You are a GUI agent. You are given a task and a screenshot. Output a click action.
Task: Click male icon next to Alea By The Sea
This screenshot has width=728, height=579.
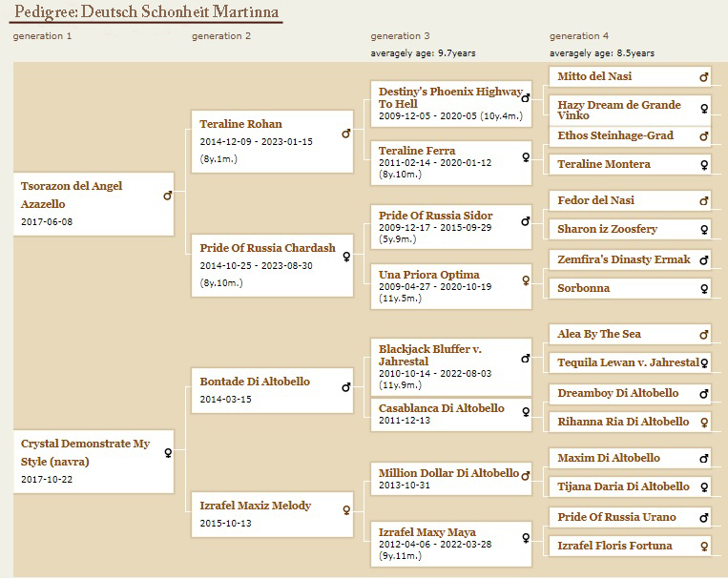coord(704,335)
